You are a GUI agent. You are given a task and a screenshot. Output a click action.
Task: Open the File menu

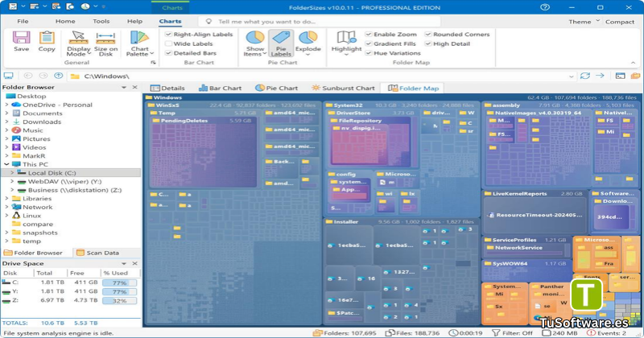[23, 21]
